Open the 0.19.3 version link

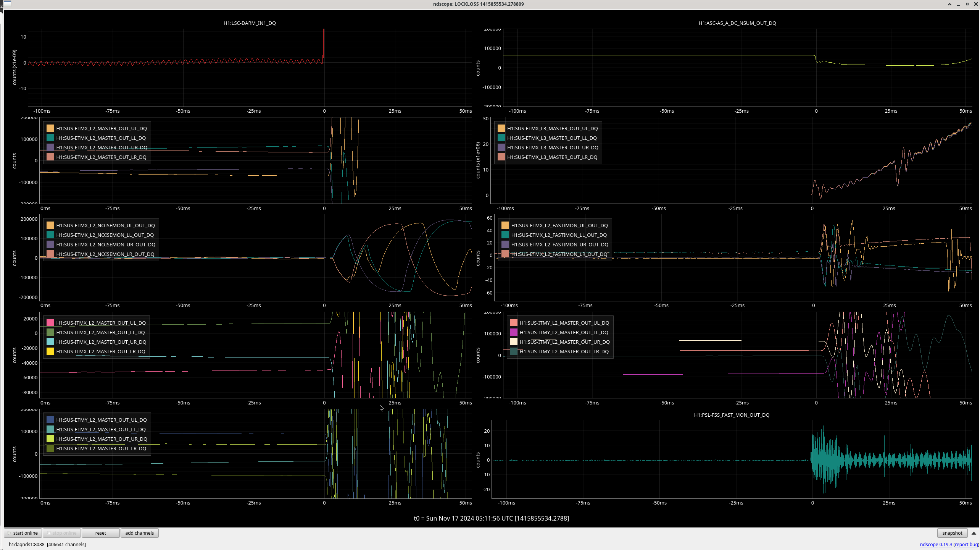[946, 544]
